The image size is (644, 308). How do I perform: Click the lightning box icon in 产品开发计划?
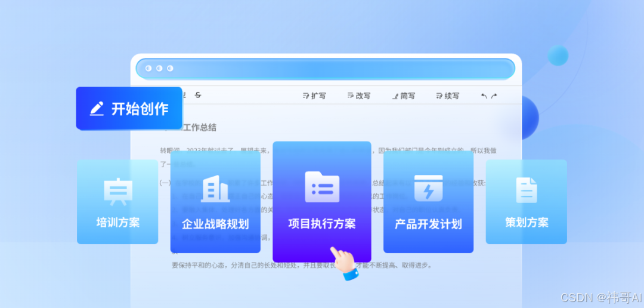[x=428, y=189]
